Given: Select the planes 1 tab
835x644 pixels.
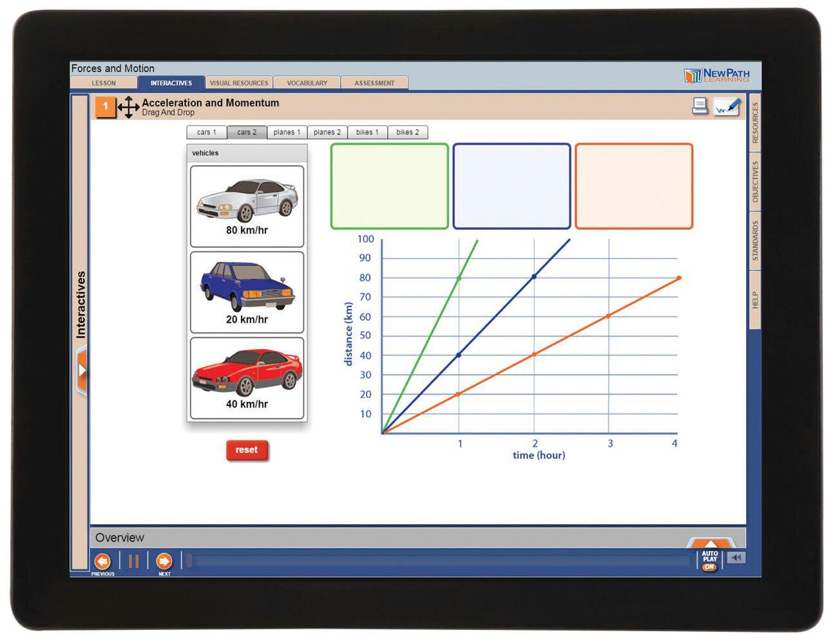Looking at the screenshot, I should [x=287, y=132].
